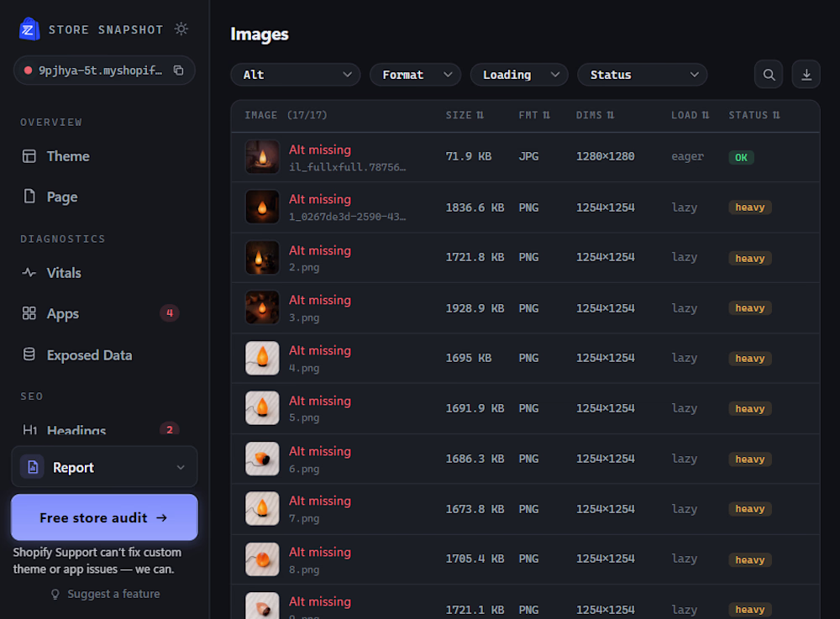Click the Headings count badge showing 2
This screenshot has height=619, width=840.
(170, 429)
